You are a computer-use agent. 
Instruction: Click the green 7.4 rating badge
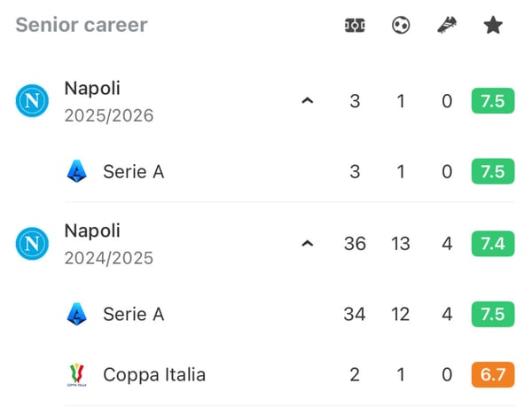pyautogui.click(x=493, y=244)
